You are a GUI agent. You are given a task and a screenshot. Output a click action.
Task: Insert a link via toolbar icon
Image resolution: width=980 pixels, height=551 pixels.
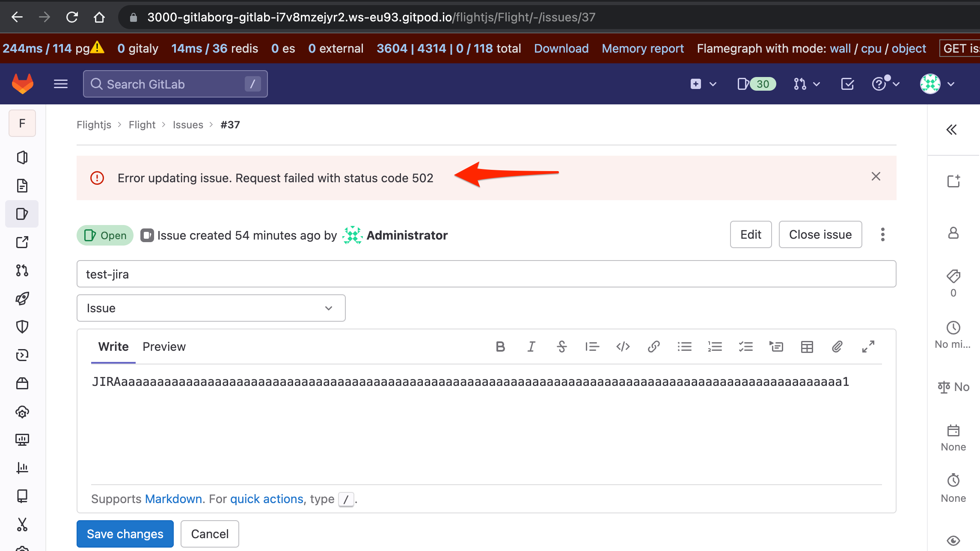point(653,347)
